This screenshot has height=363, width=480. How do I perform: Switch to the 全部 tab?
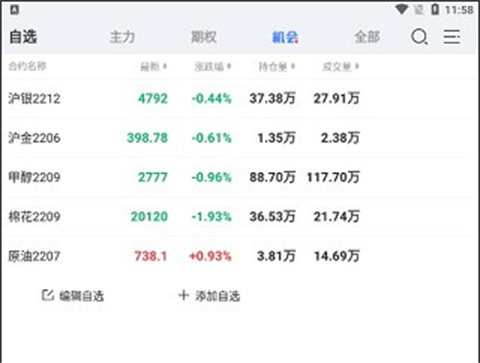367,37
